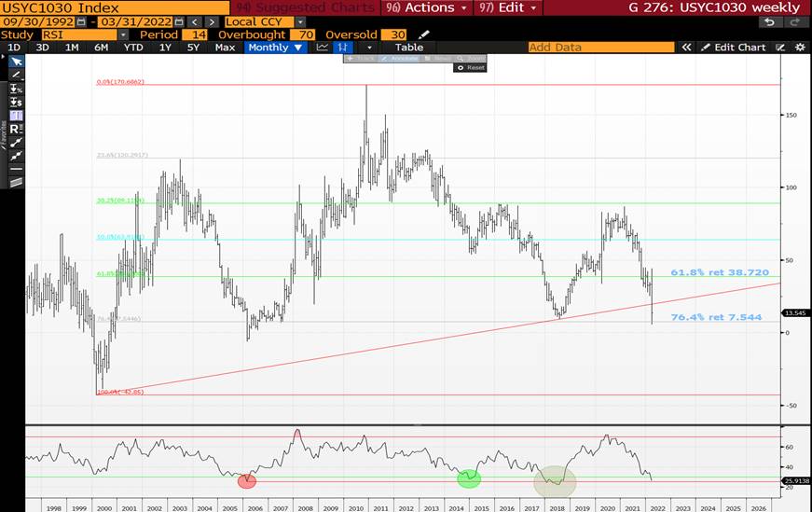812x512 pixels.
Task: Collapse the panel with the double left chevron
Action: point(686,47)
